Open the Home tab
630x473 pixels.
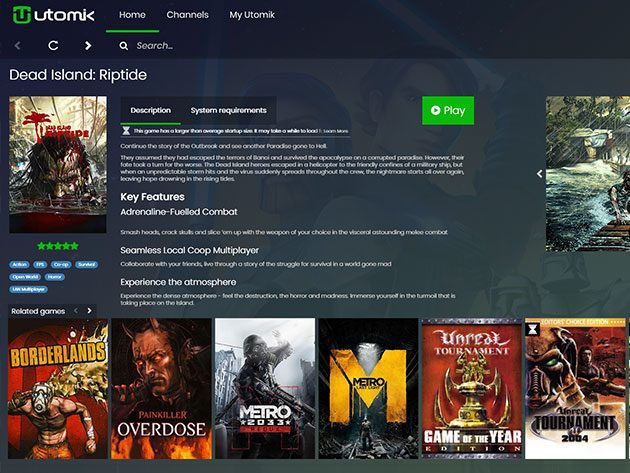click(132, 15)
